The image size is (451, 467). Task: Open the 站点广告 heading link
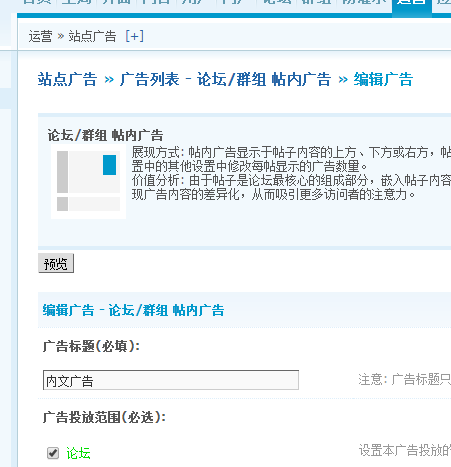point(67,79)
